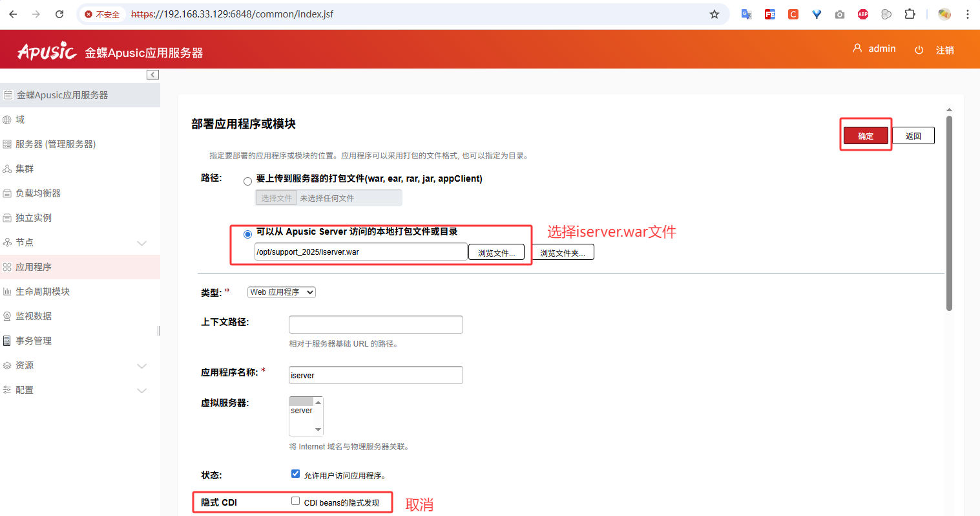
Task: Click the 注销 logout link
Action: tap(944, 50)
